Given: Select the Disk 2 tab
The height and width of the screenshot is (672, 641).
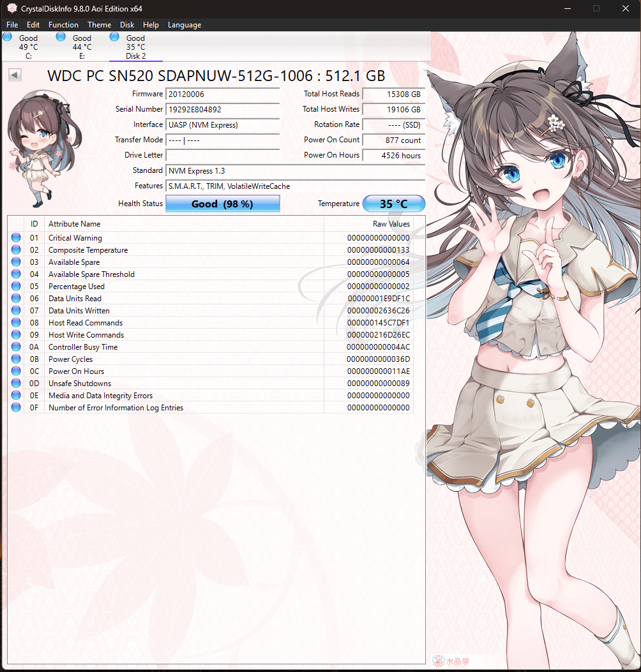Looking at the screenshot, I should tap(136, 47).
